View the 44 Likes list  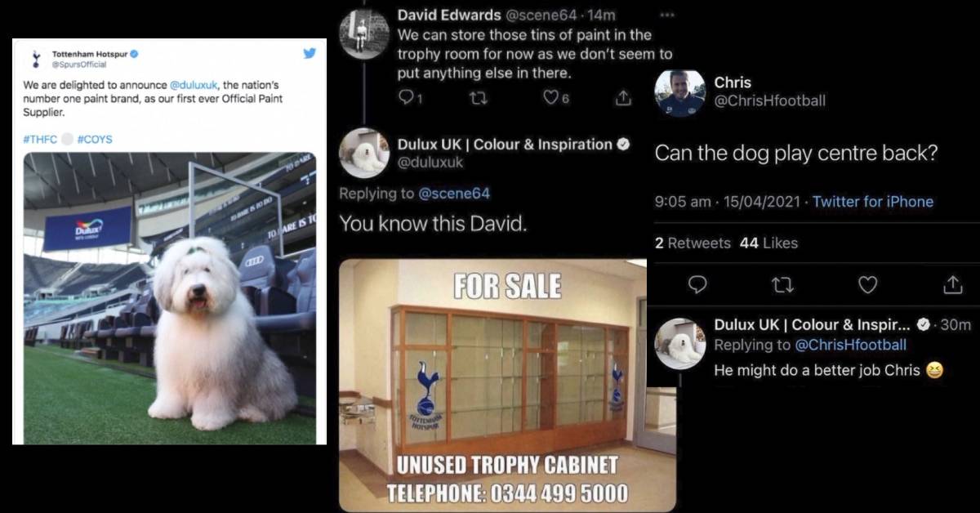[x=768, y=243]
